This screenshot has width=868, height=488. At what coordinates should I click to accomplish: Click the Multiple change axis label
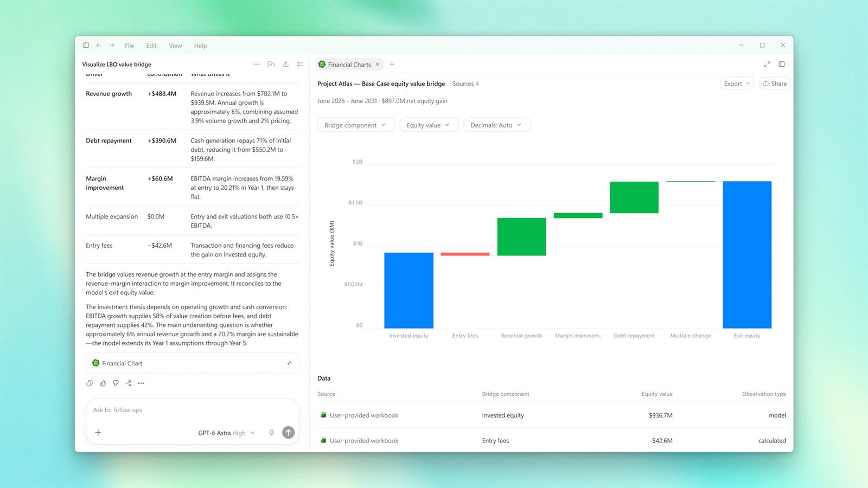690,336
